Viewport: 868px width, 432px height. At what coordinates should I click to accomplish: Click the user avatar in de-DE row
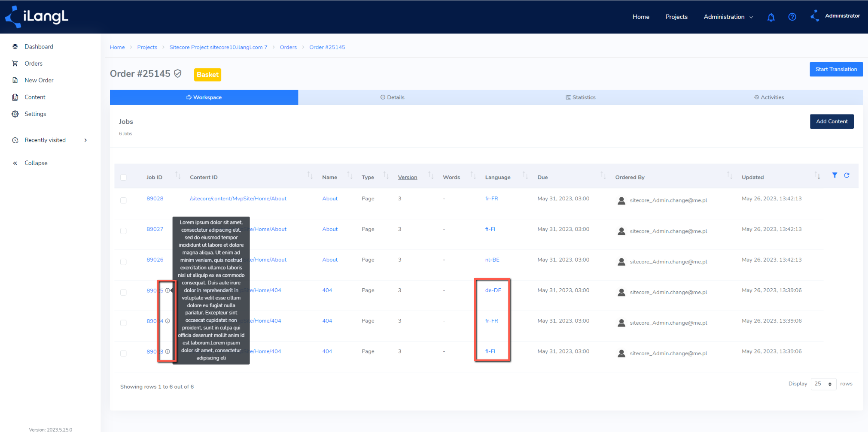tap(621, 292)
